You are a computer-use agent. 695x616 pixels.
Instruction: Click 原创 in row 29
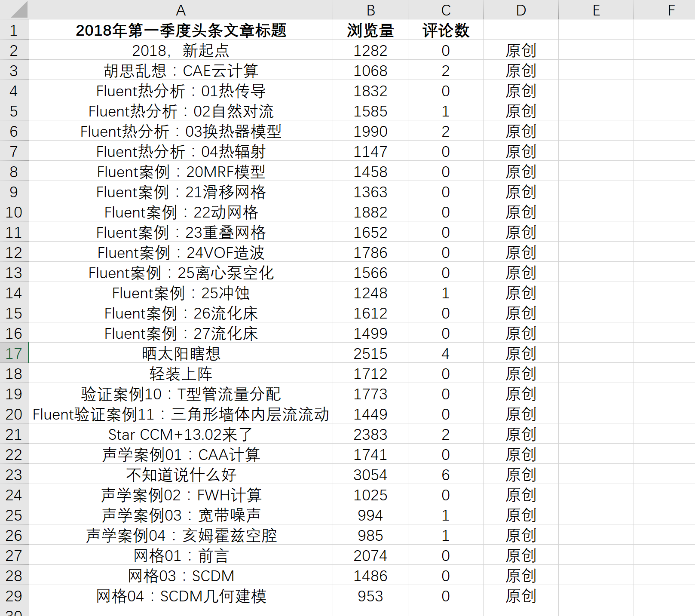pos(521,595)
